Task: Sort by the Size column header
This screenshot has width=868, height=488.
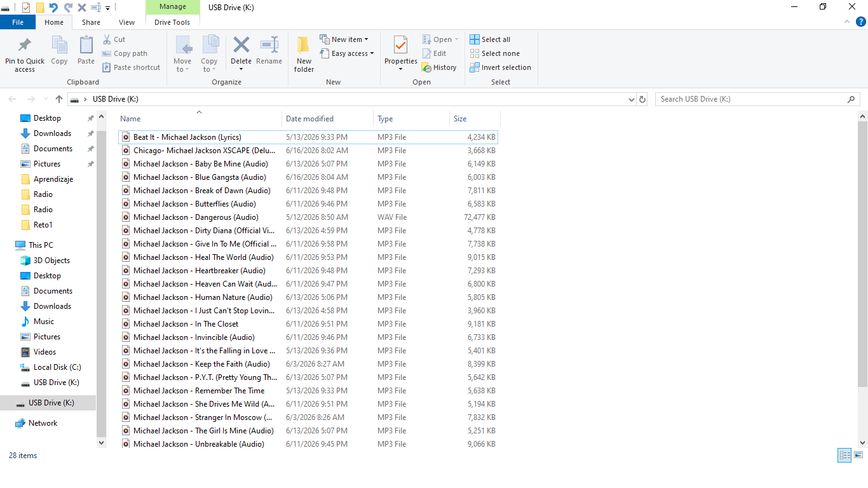Action: (x=475, y=118)
